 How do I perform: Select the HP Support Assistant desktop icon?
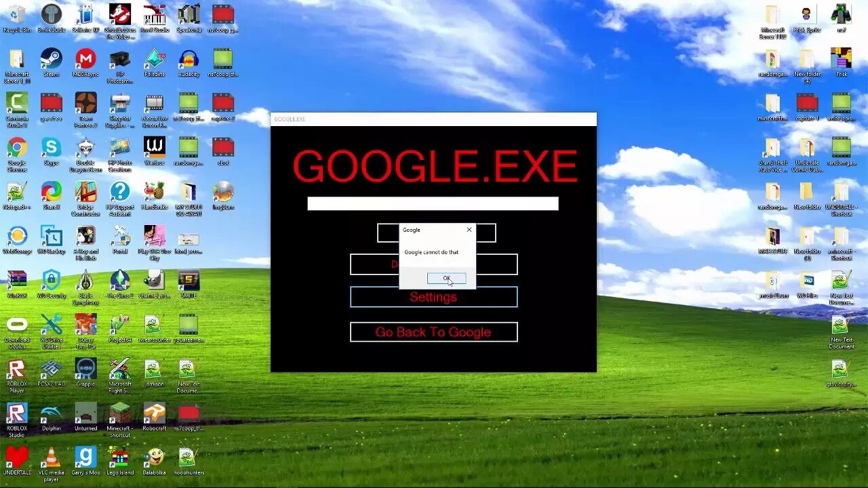[x=120, y=199]
